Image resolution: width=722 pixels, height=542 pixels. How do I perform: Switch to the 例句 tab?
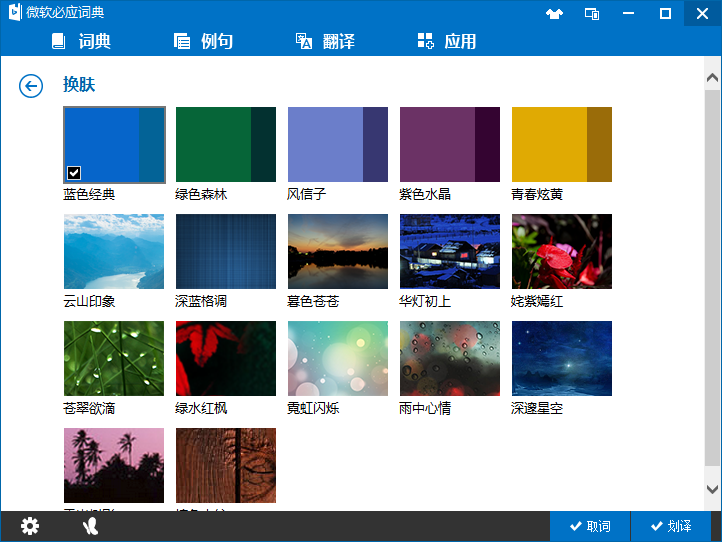coord(203,41)
